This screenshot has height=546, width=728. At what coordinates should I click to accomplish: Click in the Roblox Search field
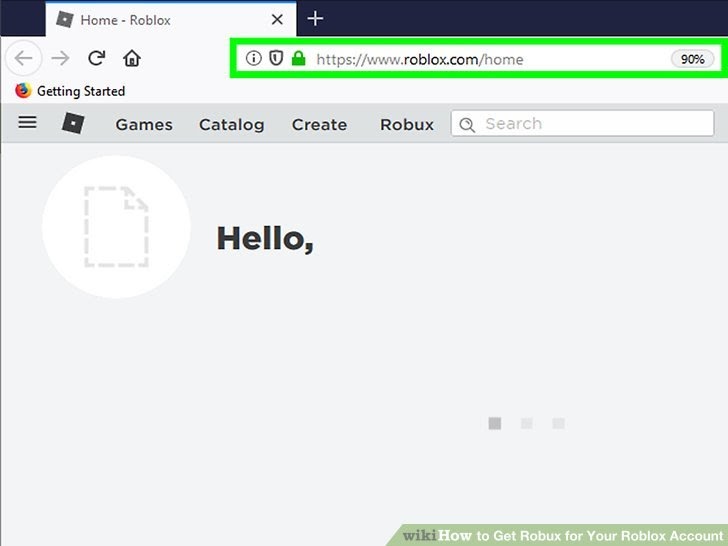point(582,124)
